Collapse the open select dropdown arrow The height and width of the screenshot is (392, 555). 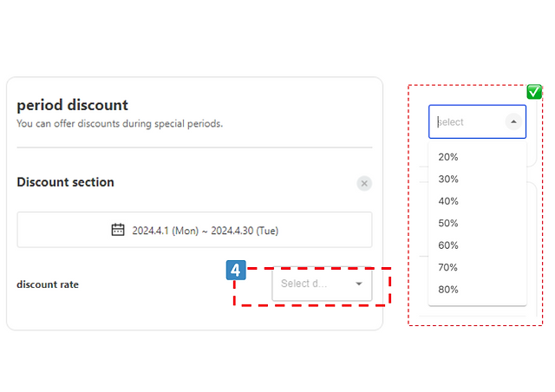point(513,121)
